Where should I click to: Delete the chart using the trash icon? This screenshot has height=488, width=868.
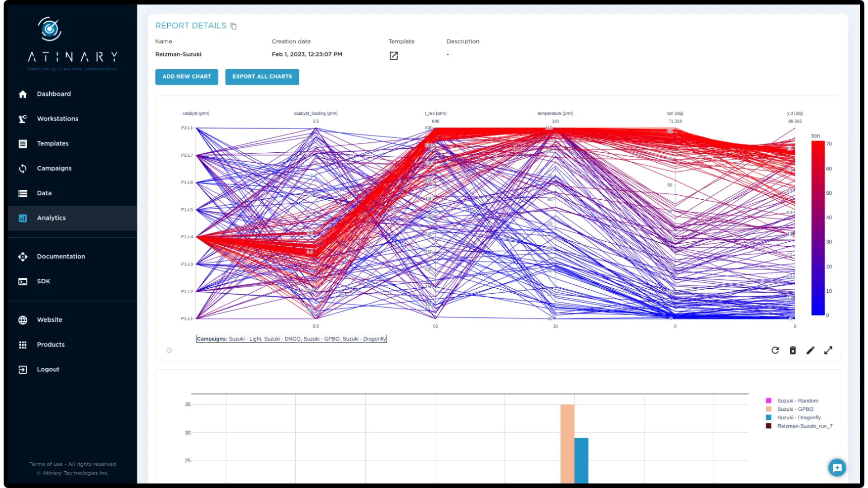pyautogui.click(x=793, y=350)
